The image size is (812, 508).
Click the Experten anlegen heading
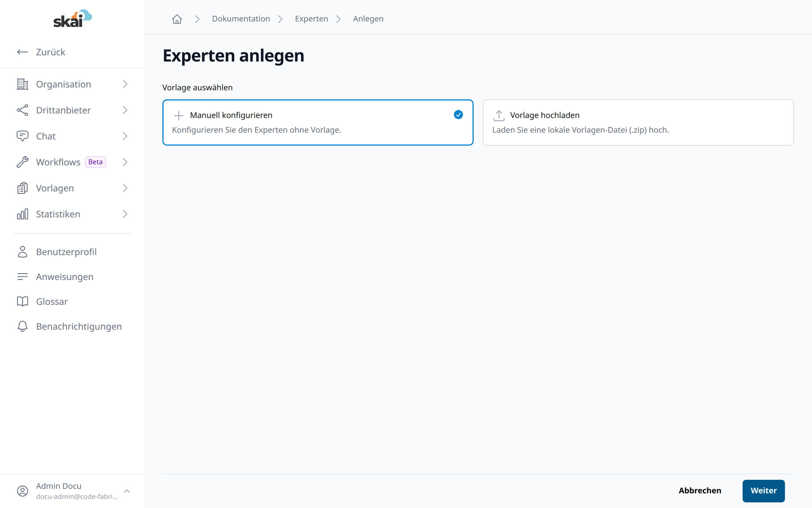pyautogui.click(x=233, y=56)
